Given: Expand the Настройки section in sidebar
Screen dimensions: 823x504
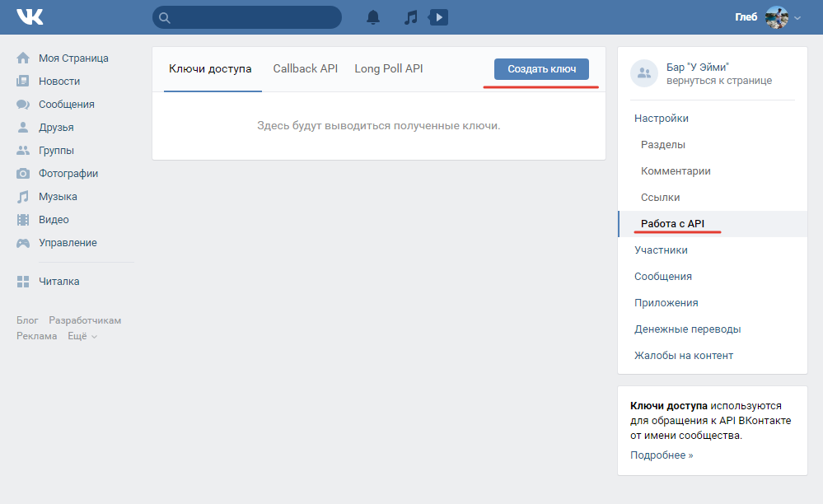Looking at the screenshot, I should (662, 119).
